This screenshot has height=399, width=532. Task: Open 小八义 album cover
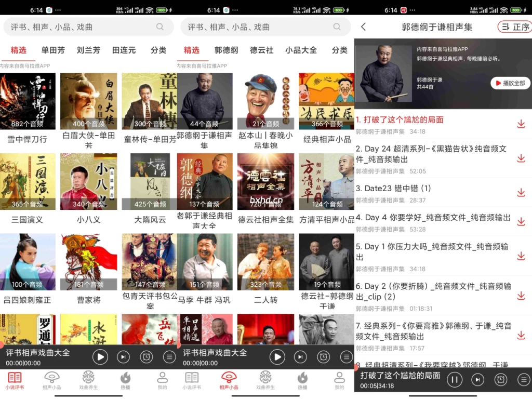click(x=88, y=181)
